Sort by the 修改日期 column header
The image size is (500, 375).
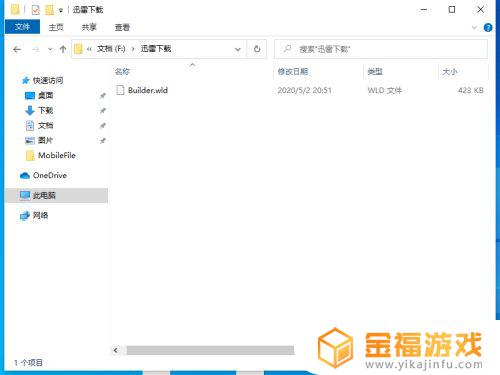pyautogui.click(x=293, y=71)
